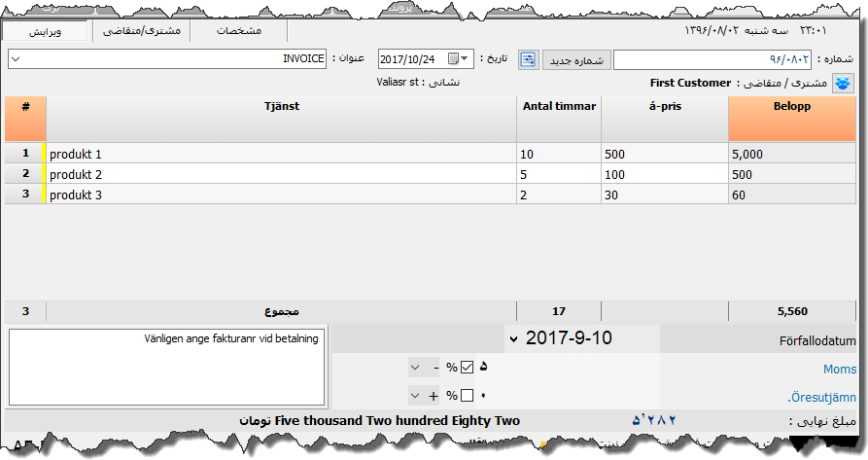Open the Moms minus sign dropdown
Screen dimensions: 868x460
pos(424,367)
